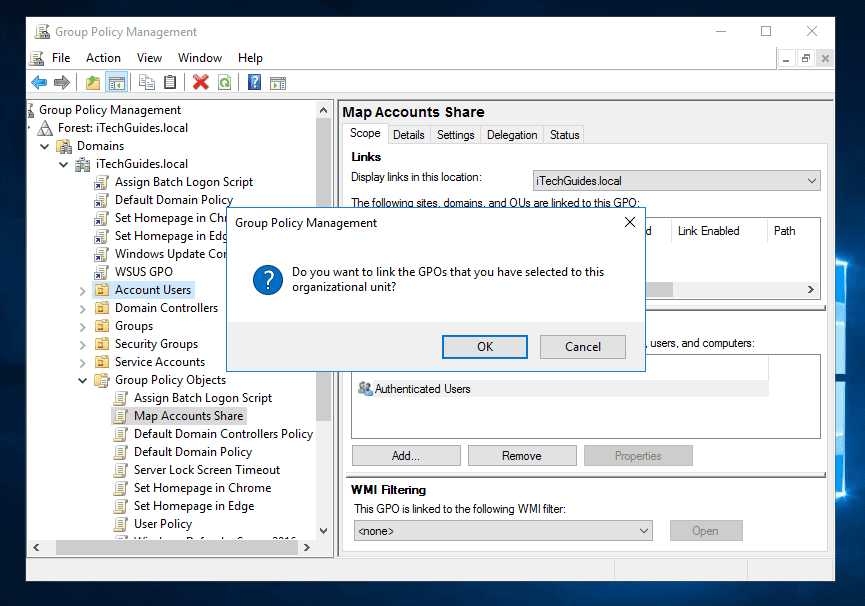Select the Copy icon on the toolbar

click(x=148, y=82)
